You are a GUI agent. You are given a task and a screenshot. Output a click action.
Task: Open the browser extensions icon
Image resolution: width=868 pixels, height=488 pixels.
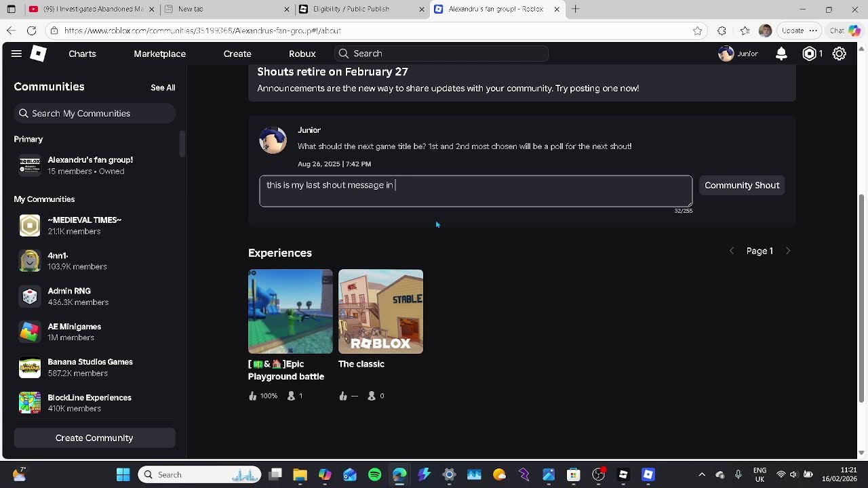(722, 30)
